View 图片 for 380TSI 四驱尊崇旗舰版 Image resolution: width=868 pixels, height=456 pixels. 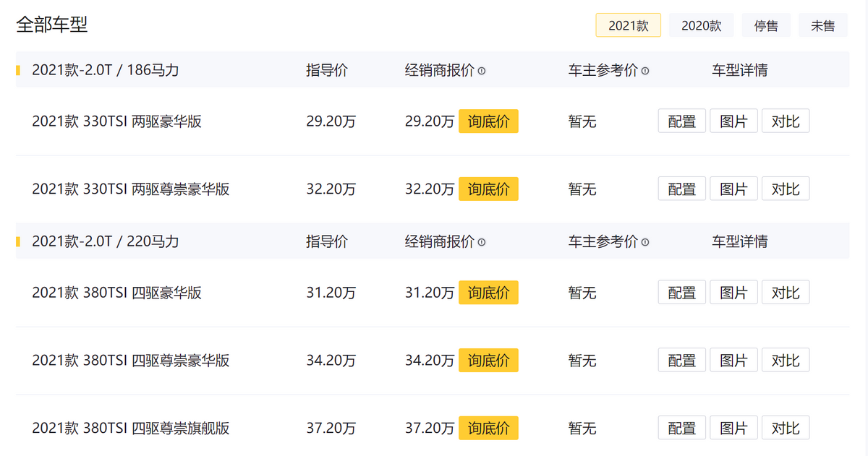(733, 428)
